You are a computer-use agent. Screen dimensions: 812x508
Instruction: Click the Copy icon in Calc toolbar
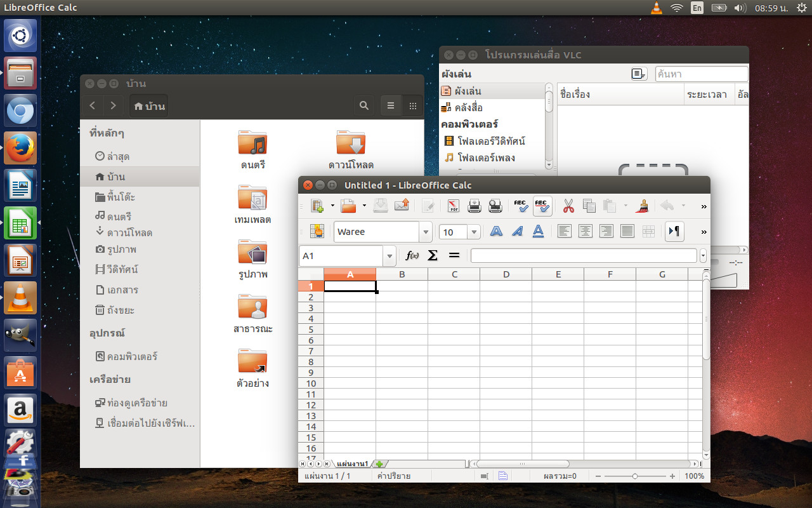pyautogui.click(x=589, y=206)
